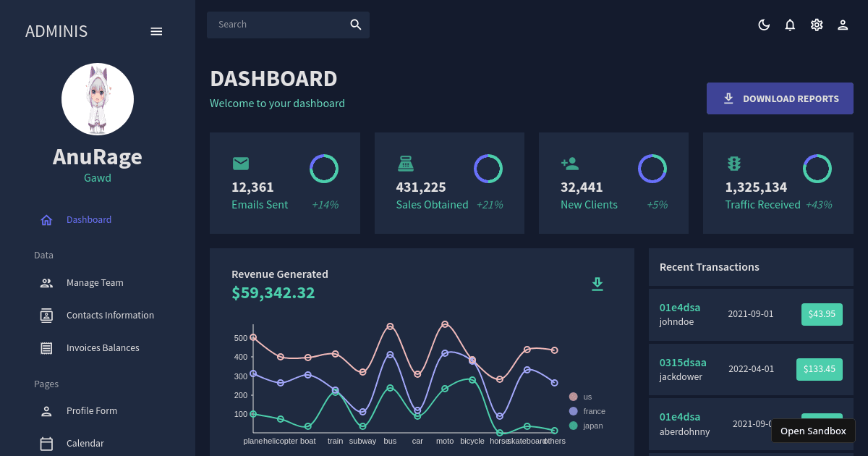
Task: Click the New Clients progress ring
Action: coord(652,169)
